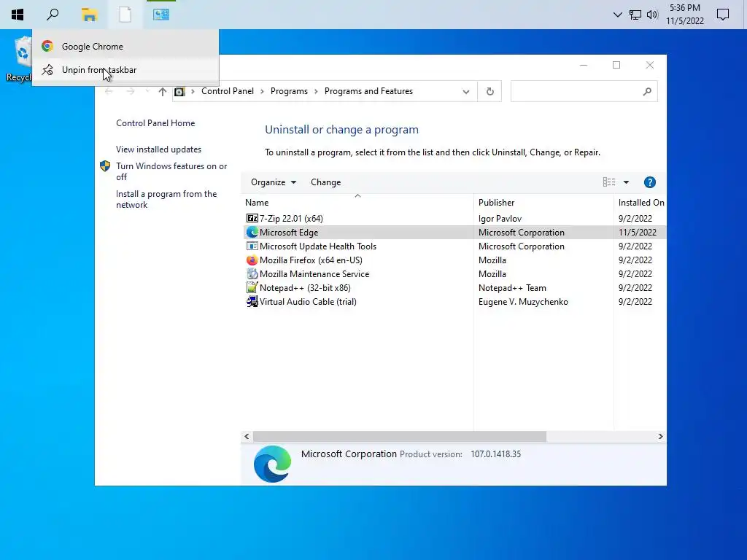The width and height of the screenshot is (747, 560).
Task: Open Help with the blue question icon
Action: click(649, 182)
